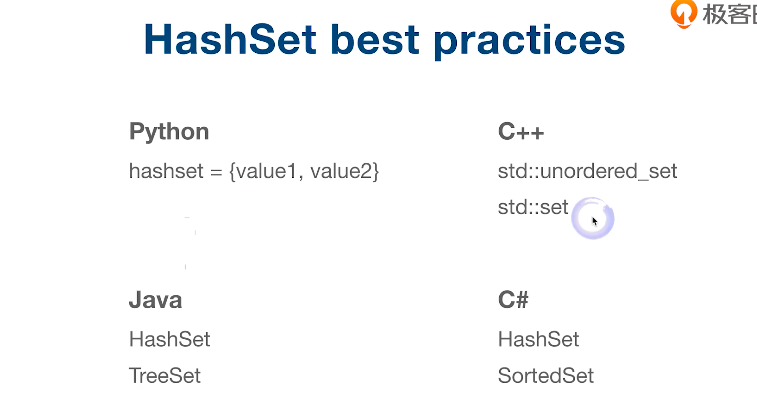The image size is (757, 414).
Task: Click the orange Geek Time logo icon
Action: click(x=684, y=13)
